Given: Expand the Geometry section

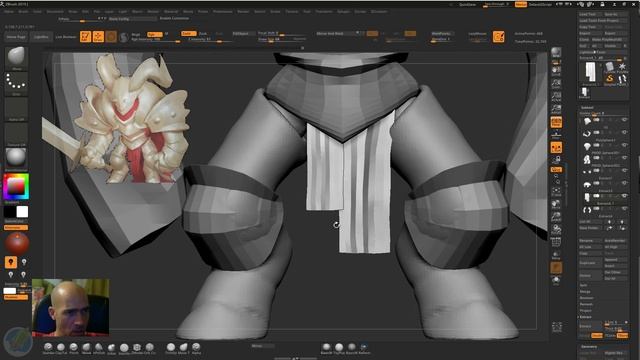Looking at the screenshot, I should [589, 347].
